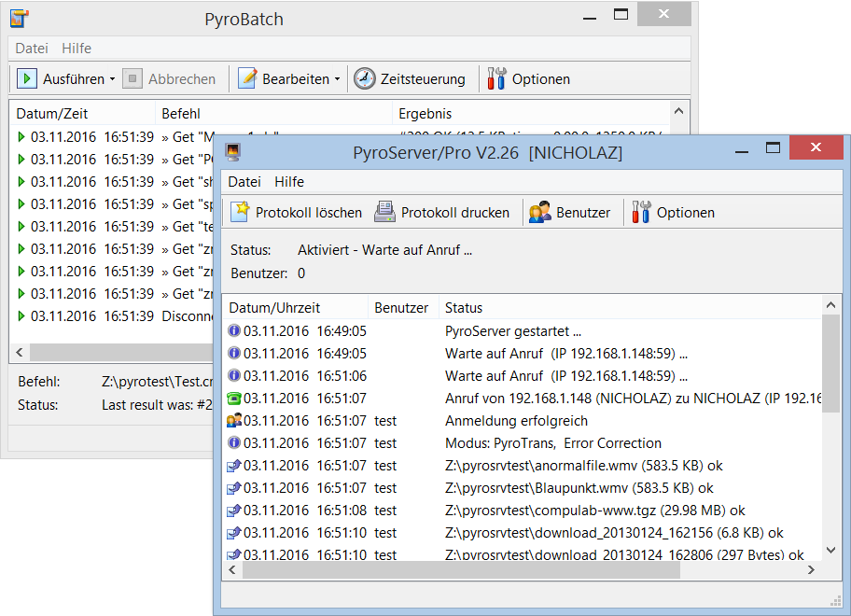851x616 pixels.
Task: Click green arrow icon of Get "sp row
Action: (x=21, y=204)
